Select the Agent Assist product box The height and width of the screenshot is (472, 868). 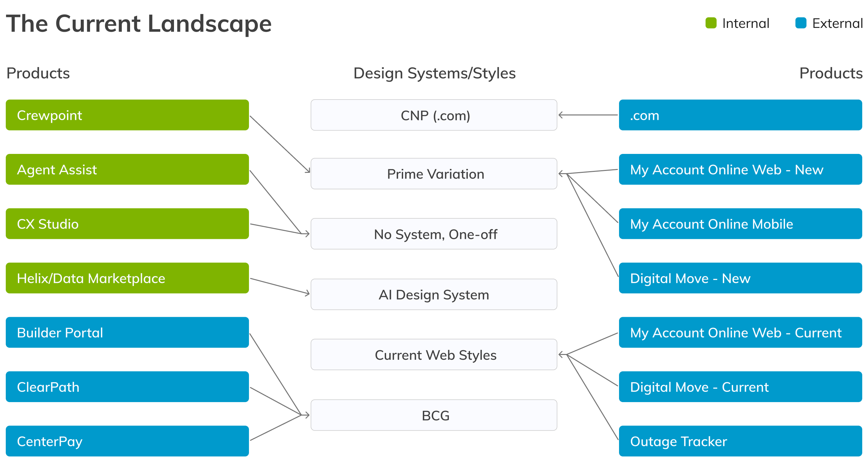(x=128, y=169)
